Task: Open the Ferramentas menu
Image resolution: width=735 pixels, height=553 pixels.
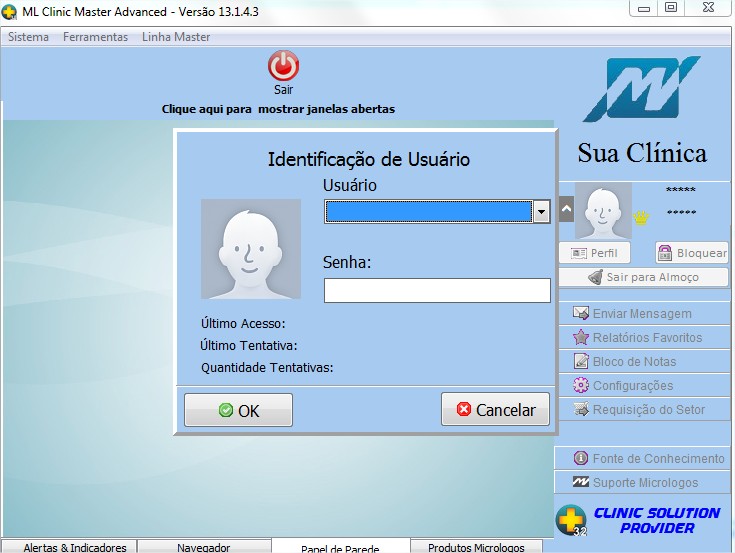Action: pos(95,37)
